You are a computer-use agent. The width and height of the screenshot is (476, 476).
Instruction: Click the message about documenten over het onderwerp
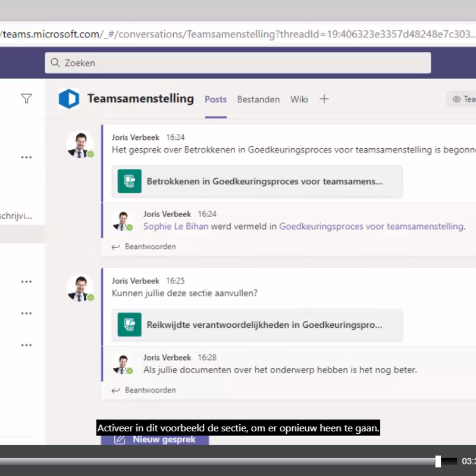[x=280, y=369]
